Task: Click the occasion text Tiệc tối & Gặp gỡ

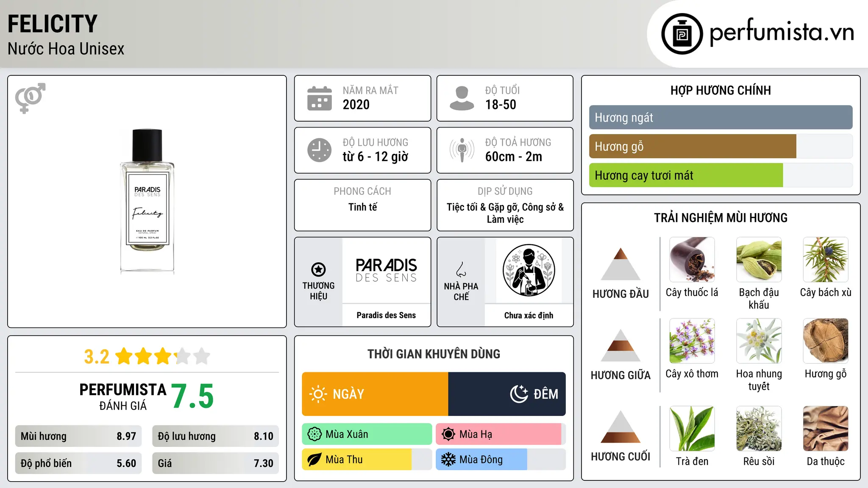Action: pyautogui.click(x=482, y=207)
